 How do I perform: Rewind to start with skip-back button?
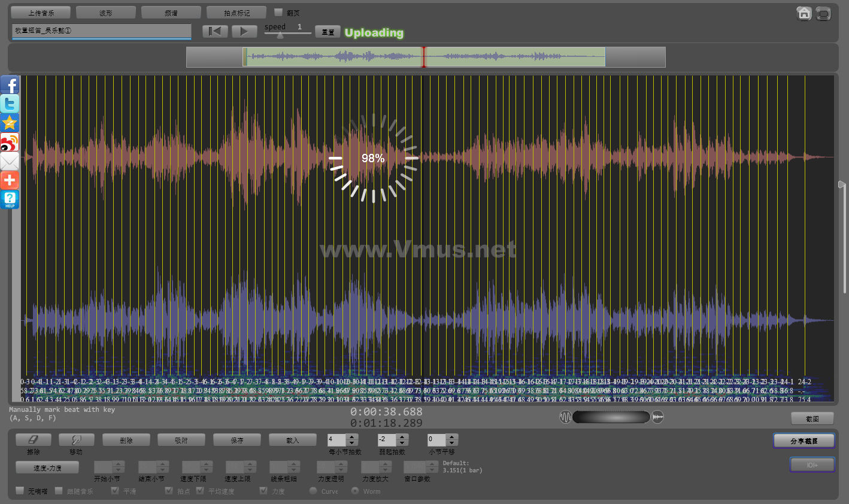215,31
